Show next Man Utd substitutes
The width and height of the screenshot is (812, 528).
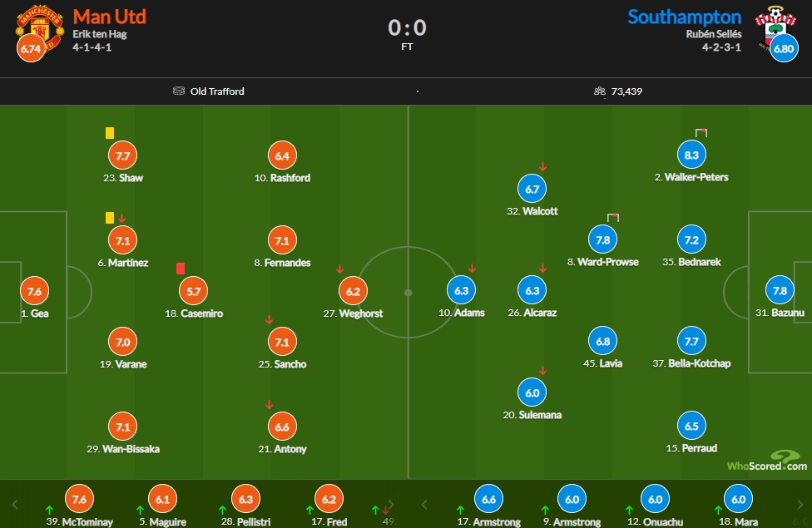392,504
